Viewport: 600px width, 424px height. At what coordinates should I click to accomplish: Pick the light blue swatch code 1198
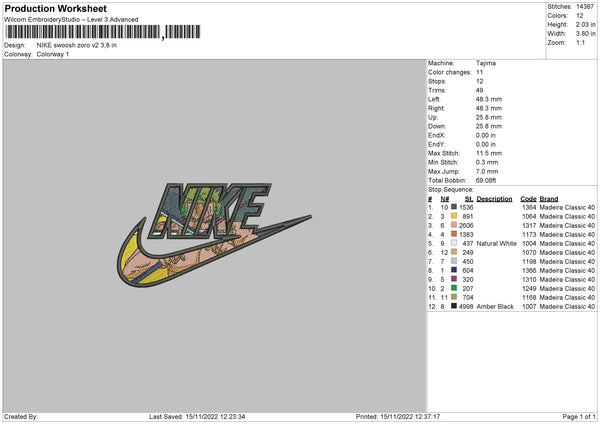pyautogui.click(x=454, y=261)
